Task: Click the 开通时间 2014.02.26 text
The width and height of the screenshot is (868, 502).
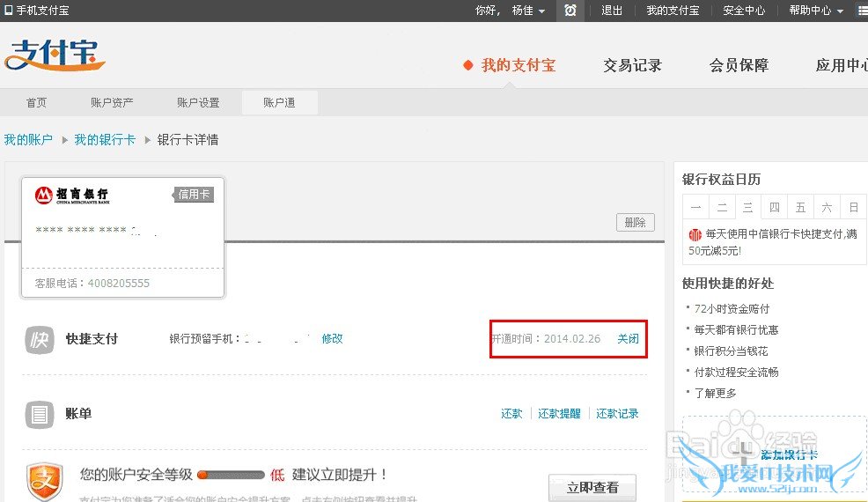Action: [546, 338]
